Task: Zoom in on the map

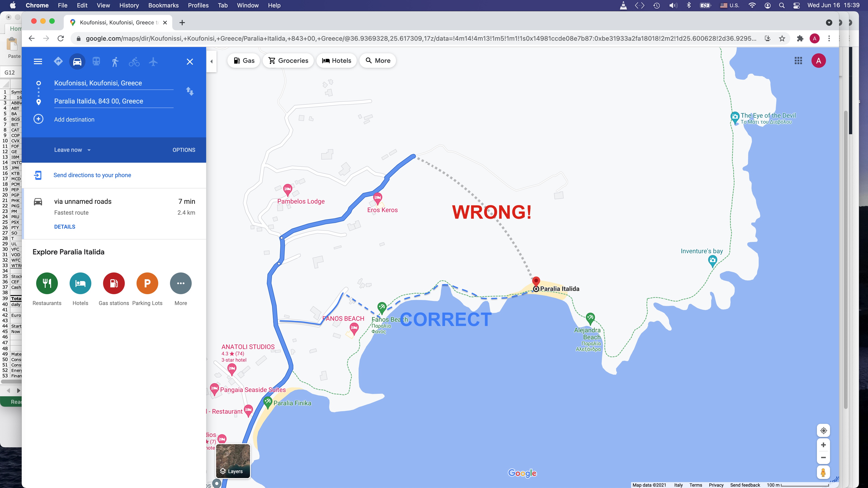Action: point(823,445)
